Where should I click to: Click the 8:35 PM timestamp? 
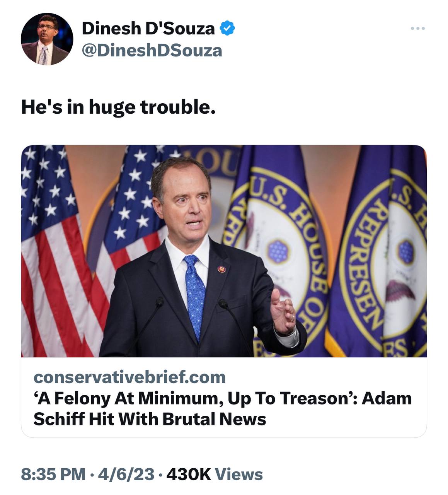pyautogui.click(x=53, y=474)
